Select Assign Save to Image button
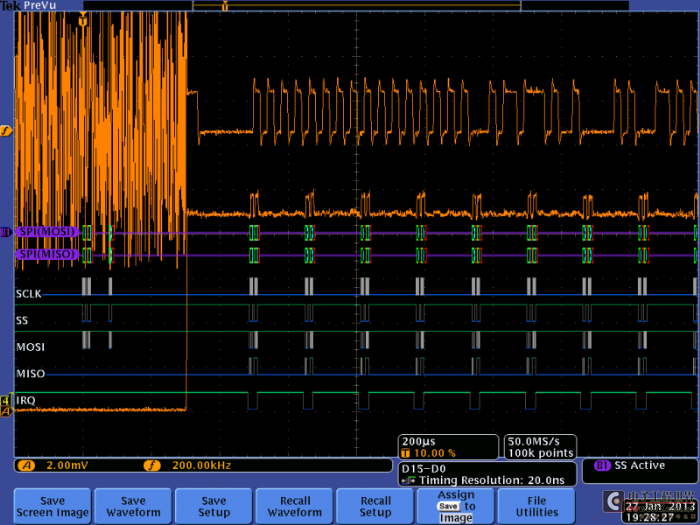This screenshot has height=525, width=700. tap(456, 506)
